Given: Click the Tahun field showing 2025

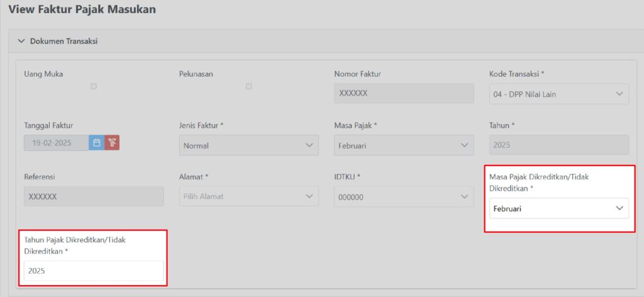Looking at the screenshot, I should 558,145.
